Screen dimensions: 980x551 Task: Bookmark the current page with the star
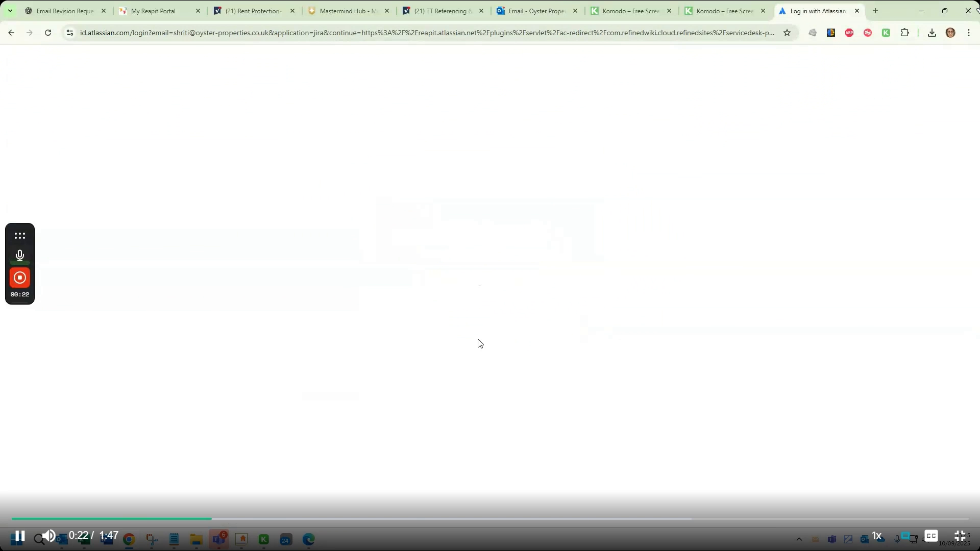pos(787,33)
